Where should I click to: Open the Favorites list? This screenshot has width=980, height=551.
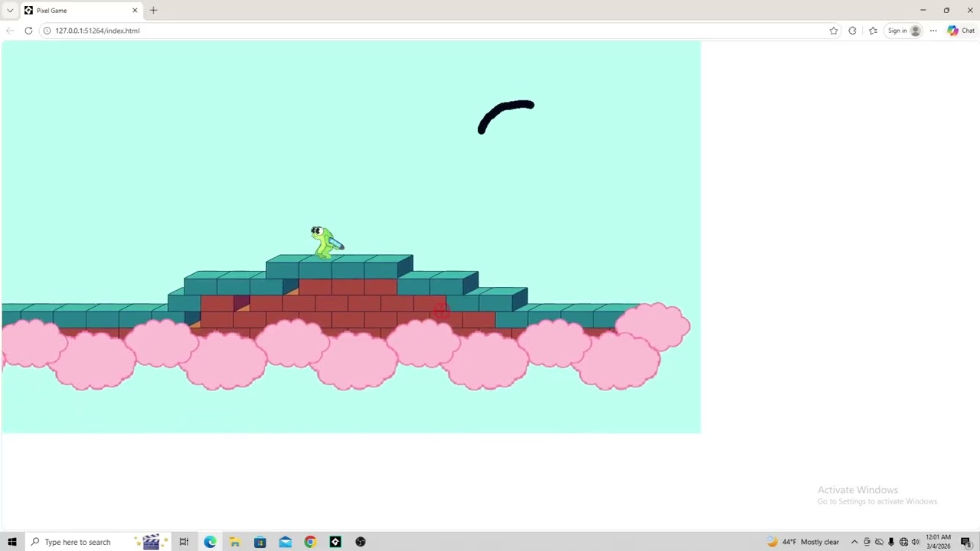874,31
